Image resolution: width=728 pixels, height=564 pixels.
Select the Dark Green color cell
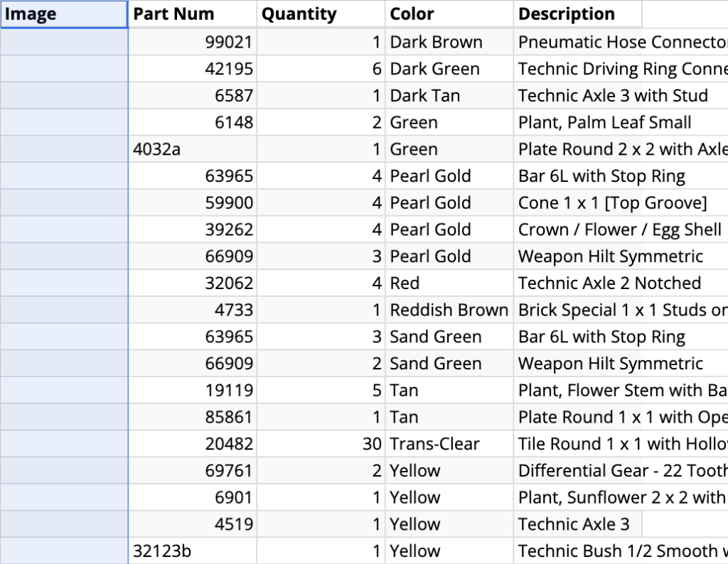[x=449, y=70]
